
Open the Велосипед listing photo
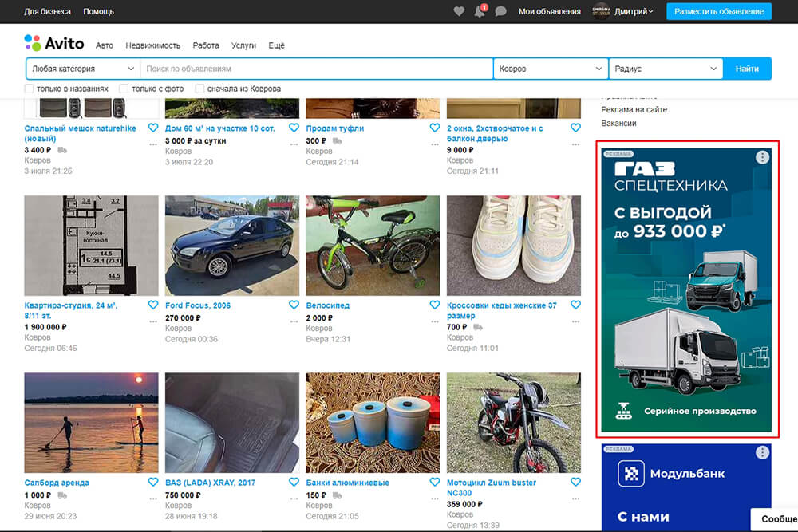click(x=373, y=246)
